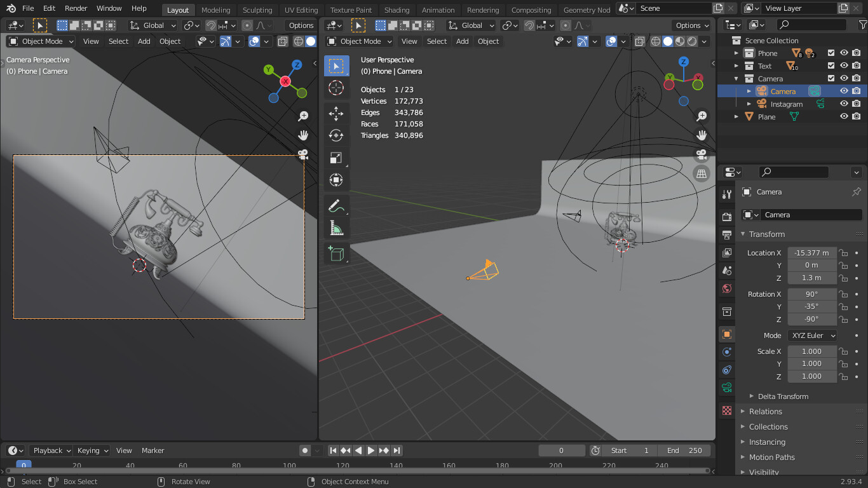Click the Location X value field

point(811,253)
